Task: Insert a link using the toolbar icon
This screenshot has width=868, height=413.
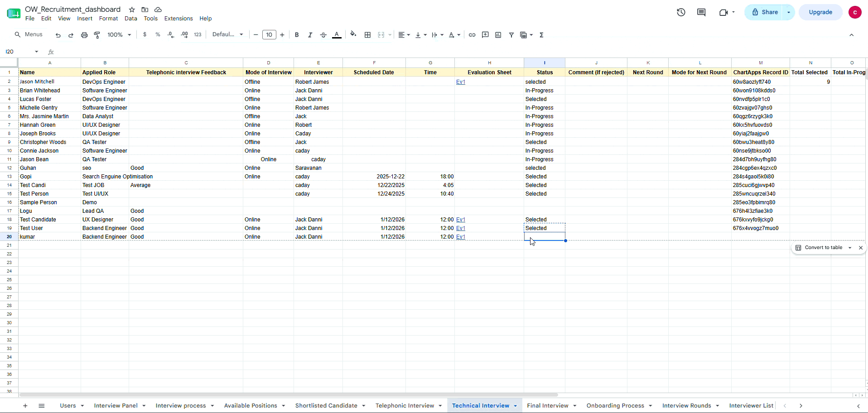Action: [472, 35]
